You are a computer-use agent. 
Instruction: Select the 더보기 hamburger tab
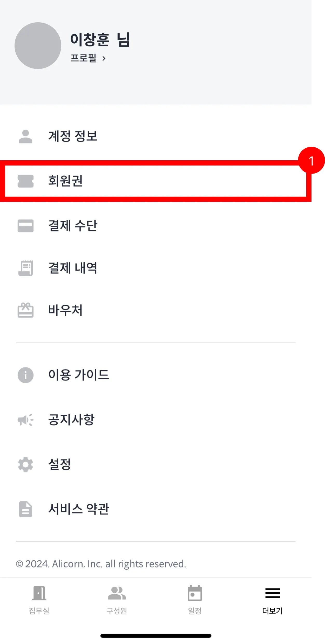click(273, 600)
